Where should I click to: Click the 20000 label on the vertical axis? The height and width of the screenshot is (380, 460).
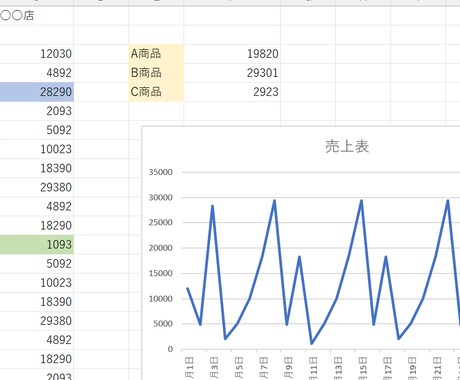pos(161,248)
